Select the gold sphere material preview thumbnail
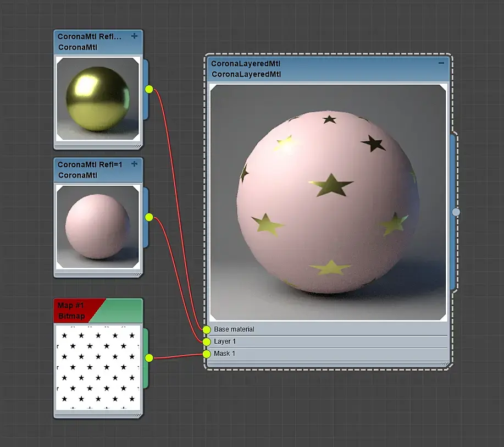 click(x=98, y=99)
